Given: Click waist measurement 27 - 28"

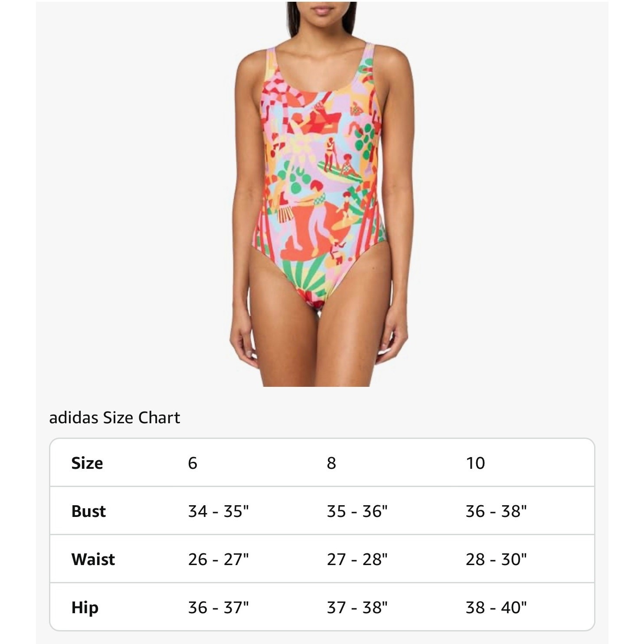Looking at the screenshot, I should 357,559.
